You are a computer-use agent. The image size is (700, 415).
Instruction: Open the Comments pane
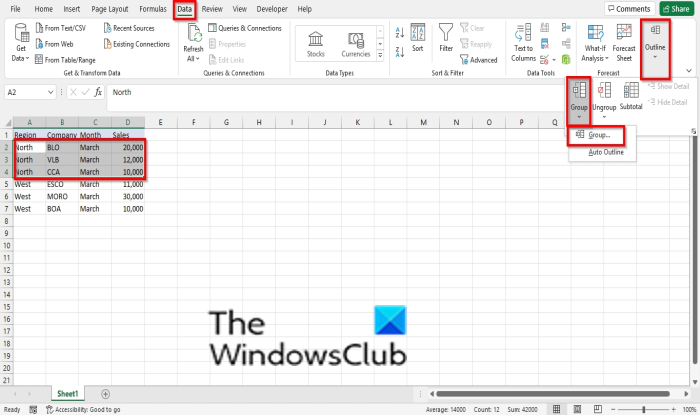click(629, 9)
